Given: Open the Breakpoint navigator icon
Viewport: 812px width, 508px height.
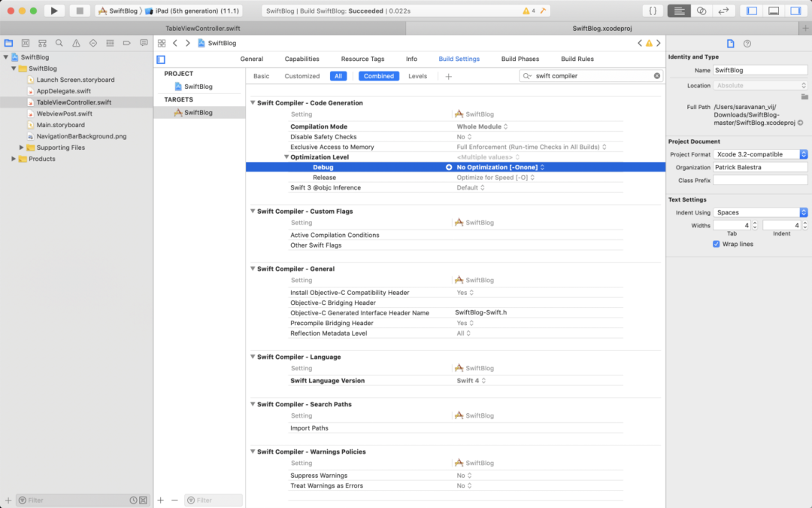Looking at the screenshot, I should click(127, 43).
